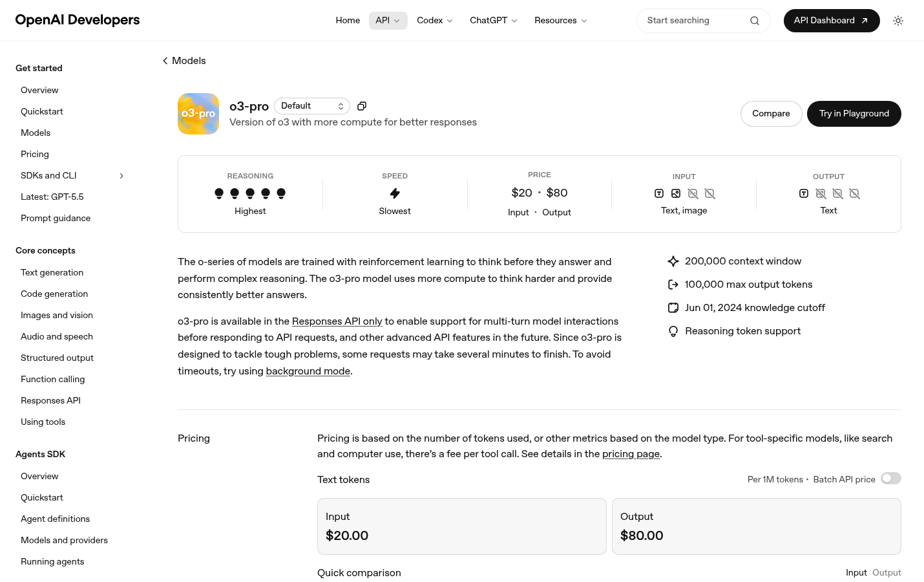
Task: Click the text output modality icon
Action: [x=804, y=193]
